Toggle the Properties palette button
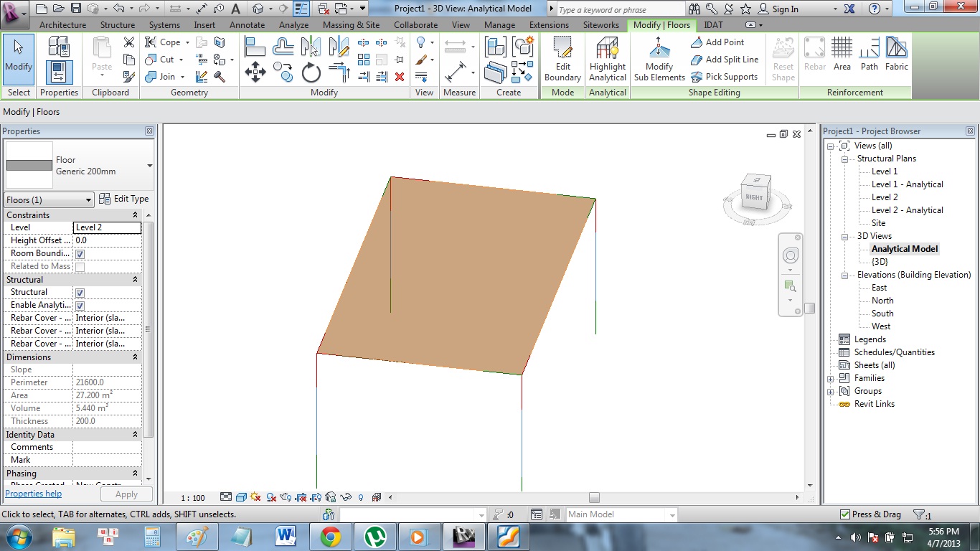The height and width of the screenshot is (551, 980). 59,72
